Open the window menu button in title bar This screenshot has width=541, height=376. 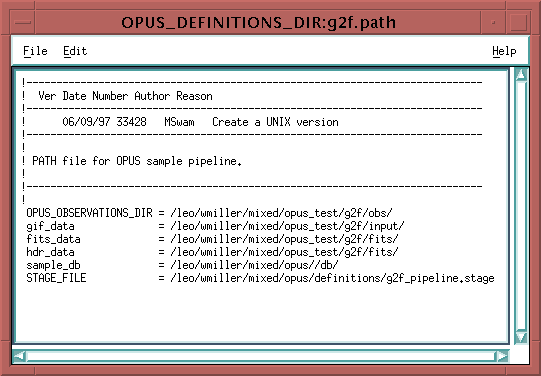click(x=23, y=22)
